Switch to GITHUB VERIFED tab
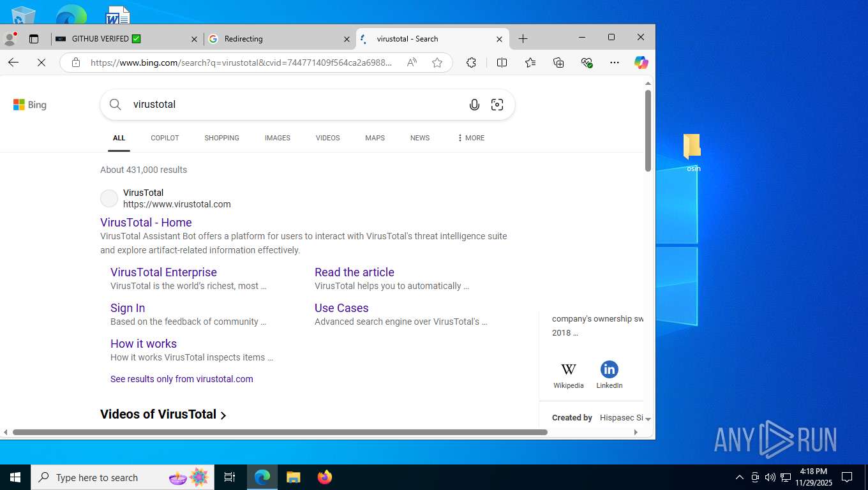Viewport: 868px width, 490px height. point(128,39)
